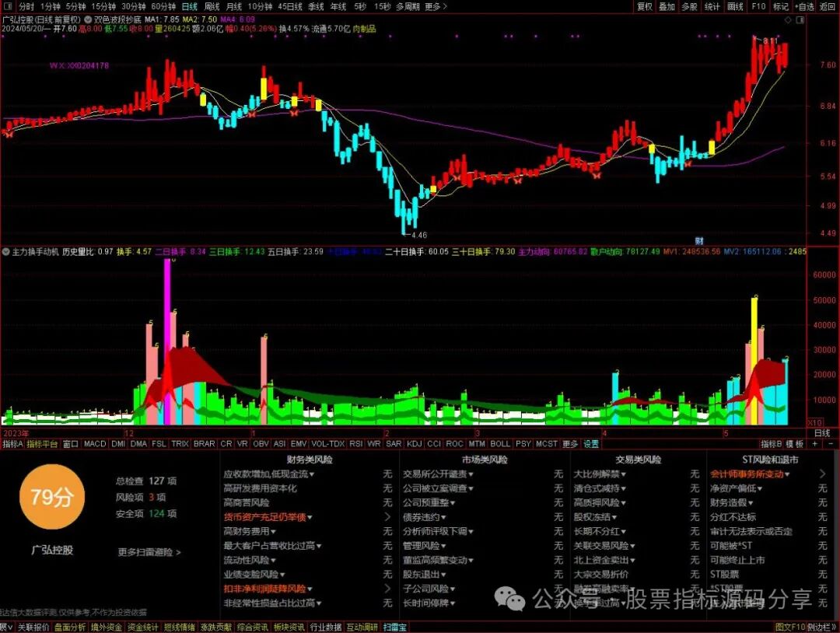Select the 周线 weekly period
Viewport: 840px width, 633px height.
click(x=212, y=6)
